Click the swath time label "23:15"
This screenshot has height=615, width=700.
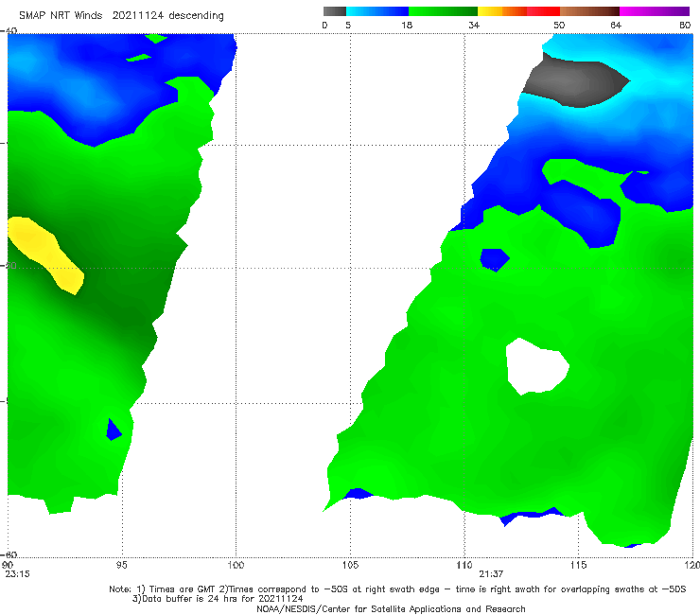(17, 574)
